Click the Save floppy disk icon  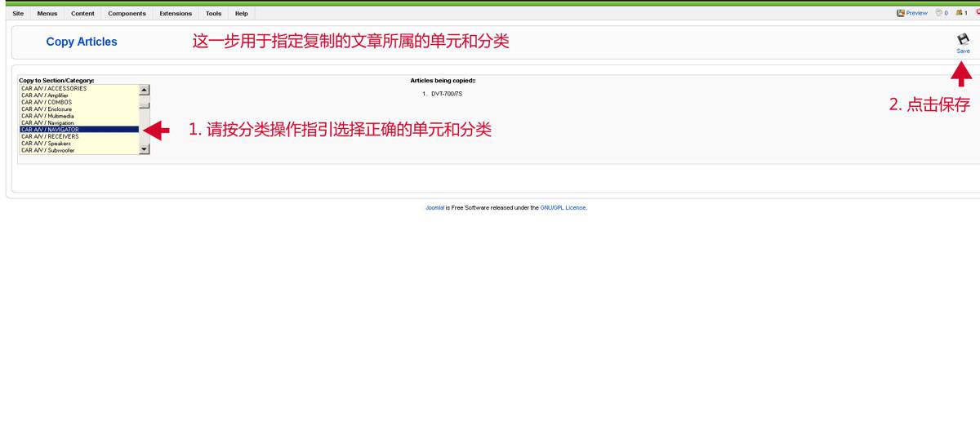[x=963, y=39]
